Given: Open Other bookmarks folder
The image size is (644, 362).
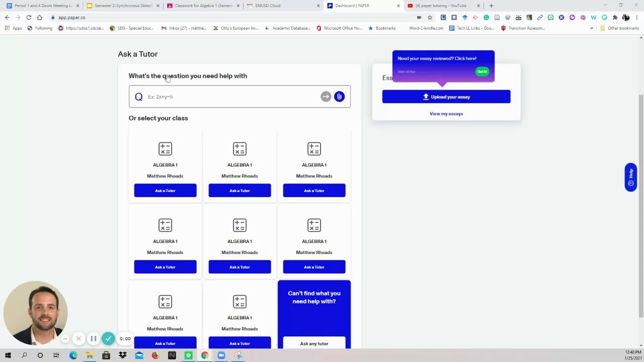Looking at the screenshot, I should point(619,28).
